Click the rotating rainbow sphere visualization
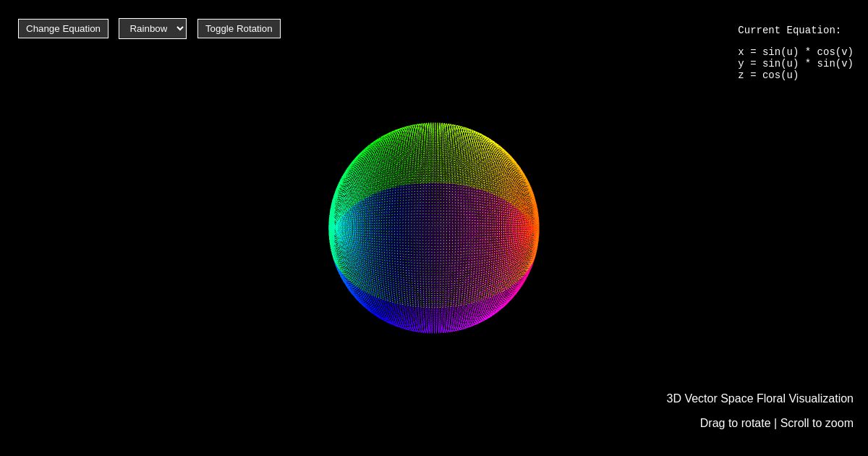Screen dimensions: 868x456 point(434,228)
